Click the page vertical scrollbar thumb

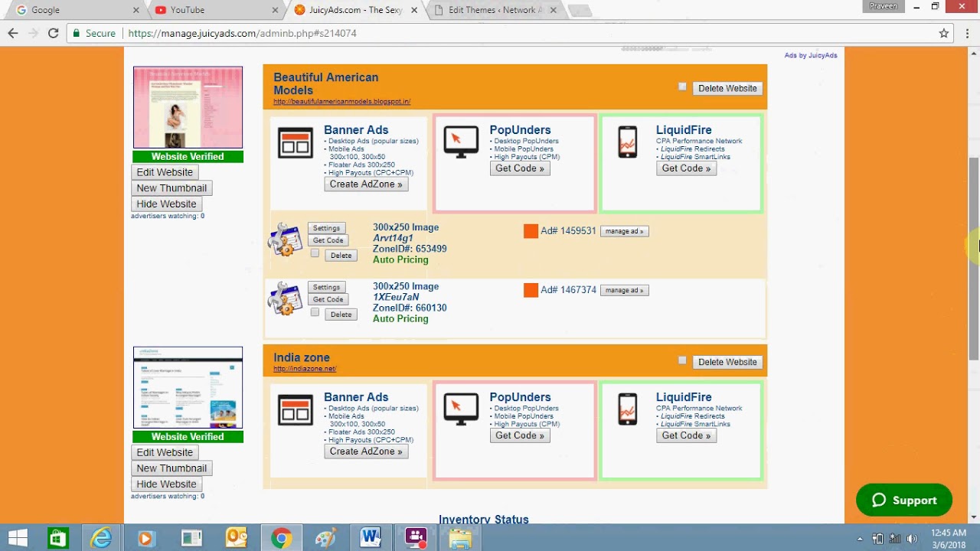coord(973,259)
